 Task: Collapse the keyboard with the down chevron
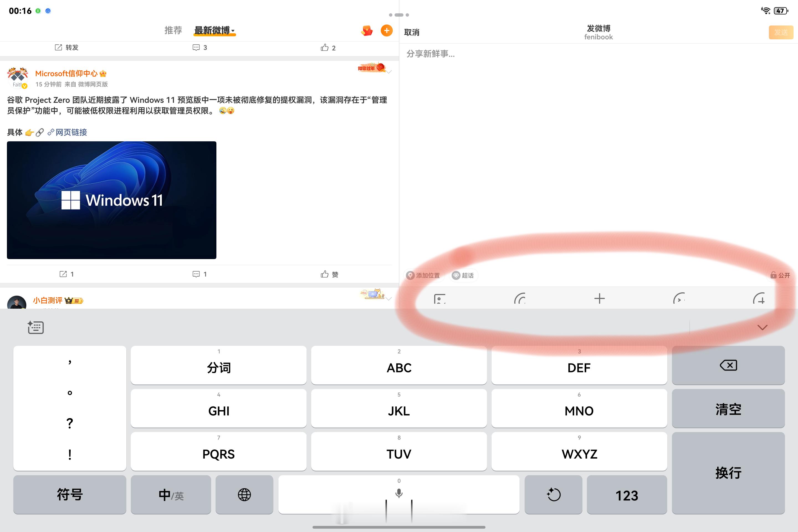pos(762,328)
